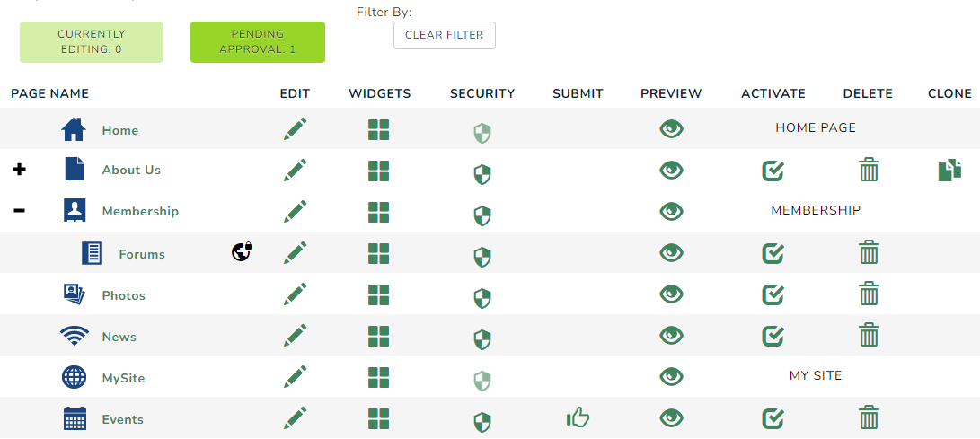Collapse Membership subpages with minus
This screenshot has height=439, width=980.
[x=20, y=210]
